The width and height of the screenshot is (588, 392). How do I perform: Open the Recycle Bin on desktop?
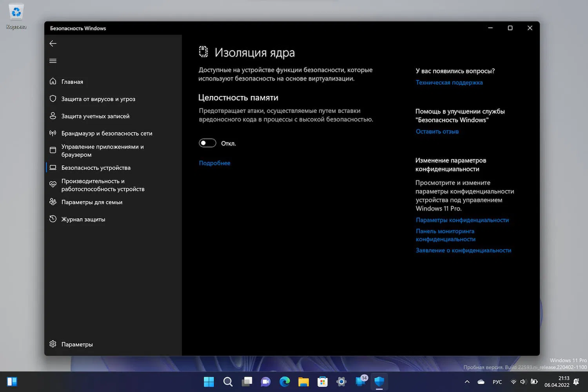click(16, 16)
